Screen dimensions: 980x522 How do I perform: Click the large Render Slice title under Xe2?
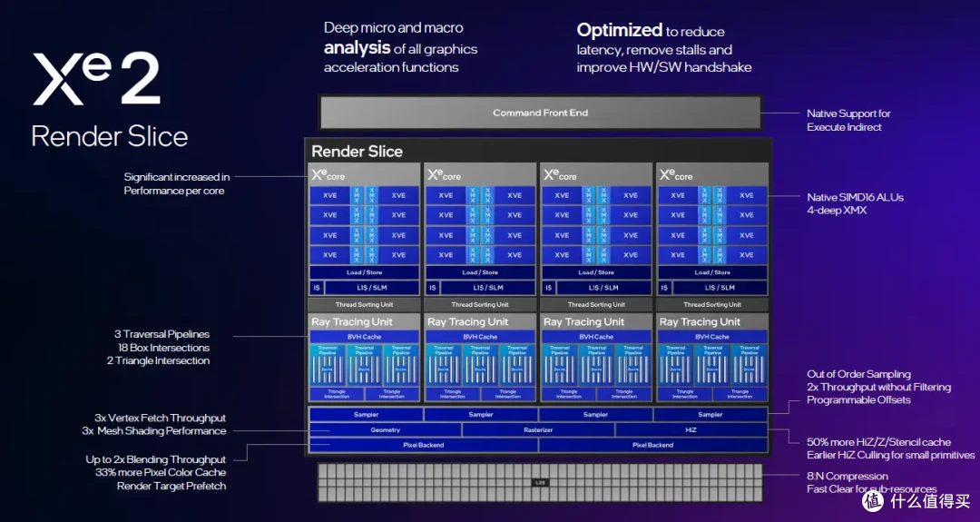coord(110,137)
